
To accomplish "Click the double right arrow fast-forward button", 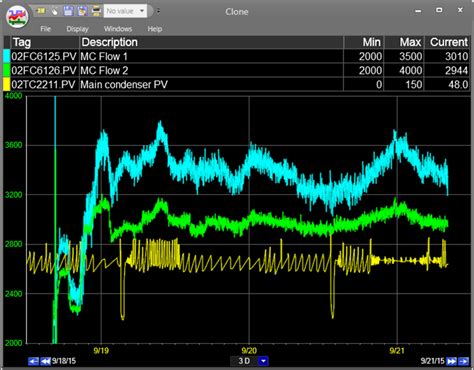I will coord(451,361).
